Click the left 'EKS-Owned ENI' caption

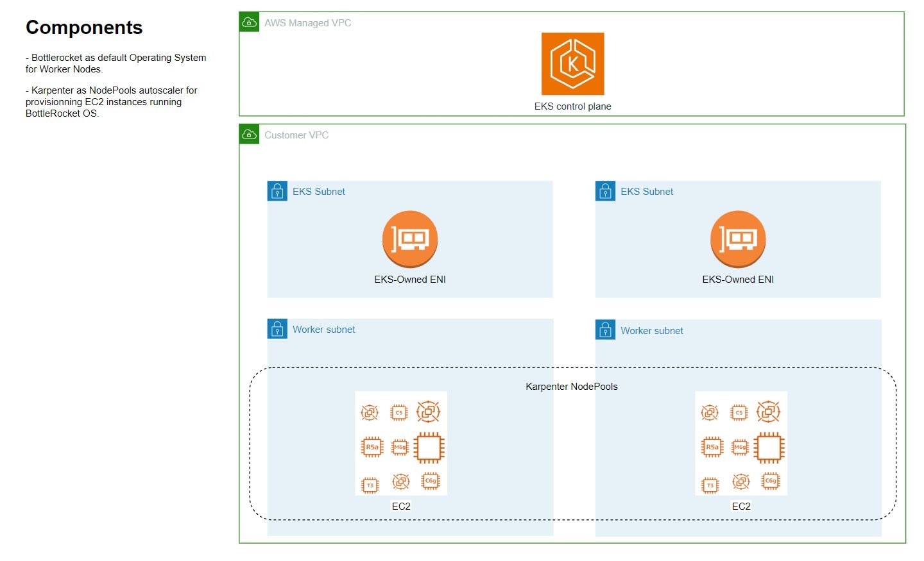[410, 280]
